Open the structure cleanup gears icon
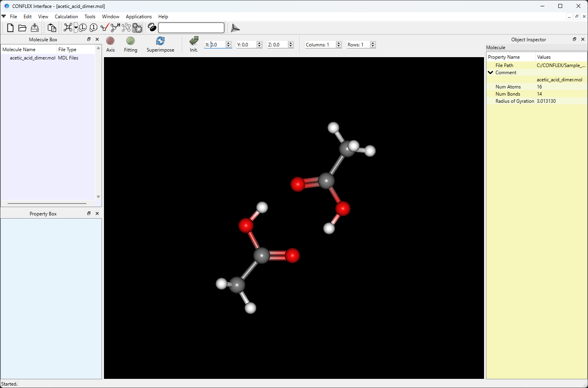 click(x=137, y=27)
